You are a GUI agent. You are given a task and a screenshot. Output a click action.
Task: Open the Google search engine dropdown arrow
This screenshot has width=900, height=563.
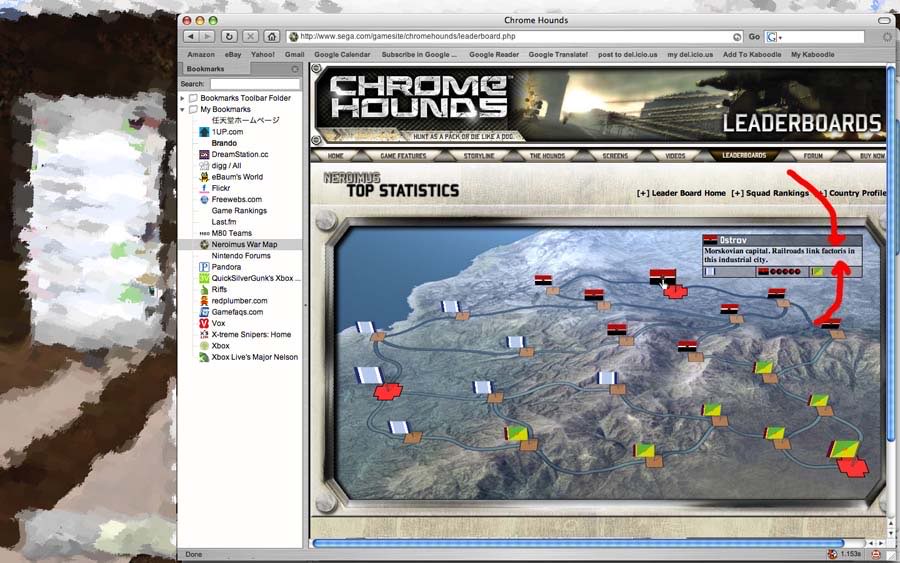pos(780,37)
